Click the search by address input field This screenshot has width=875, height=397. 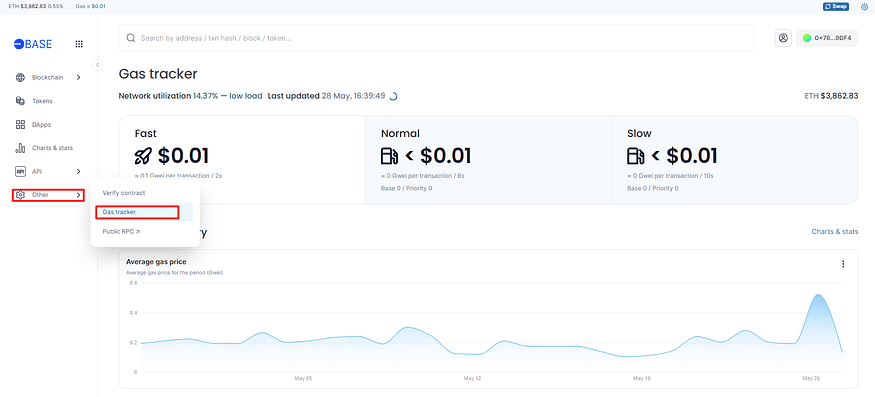(x=441, y=38)
